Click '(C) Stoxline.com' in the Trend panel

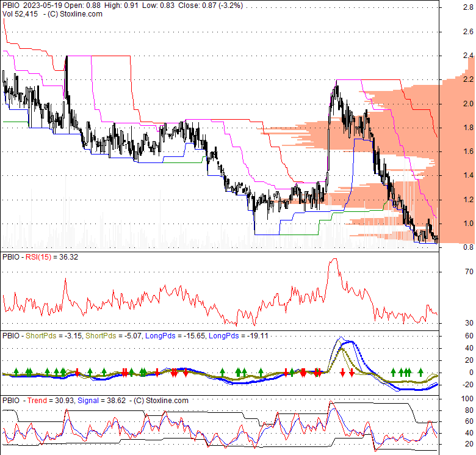pyautogui.click(x=161, y=401)
